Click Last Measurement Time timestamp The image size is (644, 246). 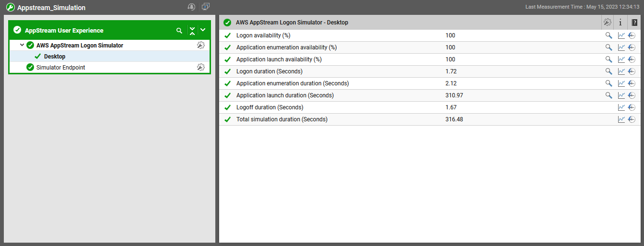pyautogui.click(x=583, y=7)
